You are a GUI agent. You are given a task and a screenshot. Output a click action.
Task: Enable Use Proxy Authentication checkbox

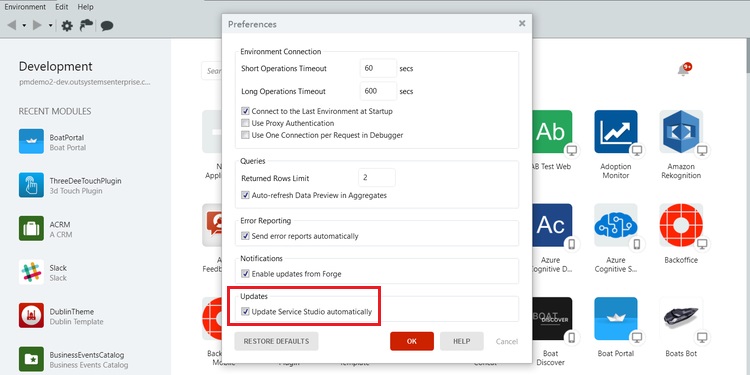pos(245,123)
